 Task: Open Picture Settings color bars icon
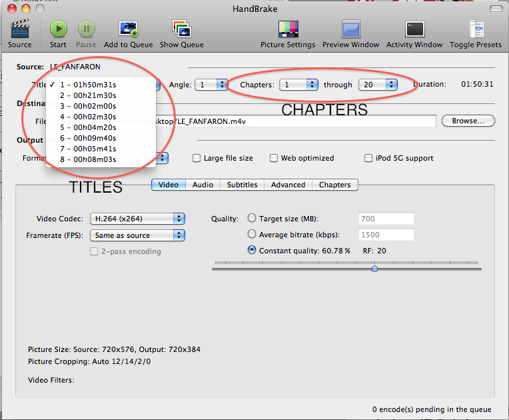(x=288, y=29)
